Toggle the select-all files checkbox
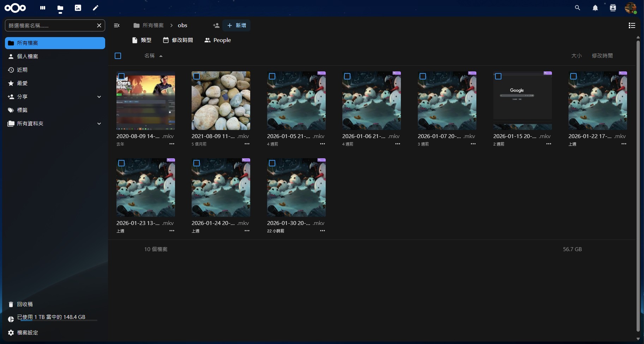 click(118, 56)
